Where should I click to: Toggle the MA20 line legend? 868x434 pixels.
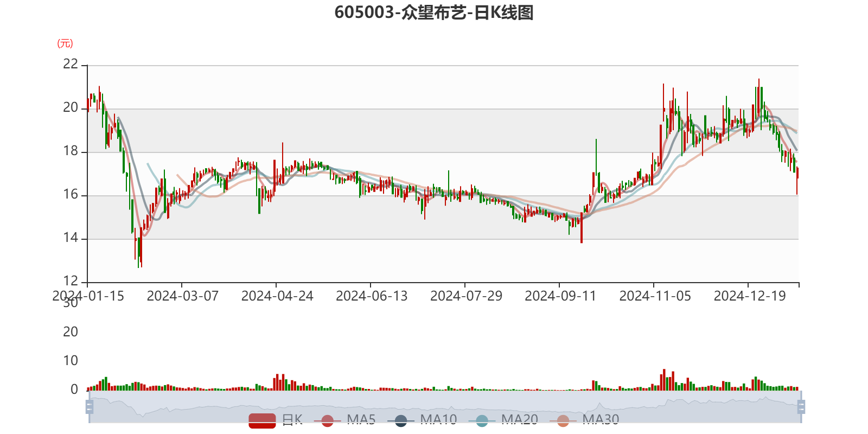point(503,420)
